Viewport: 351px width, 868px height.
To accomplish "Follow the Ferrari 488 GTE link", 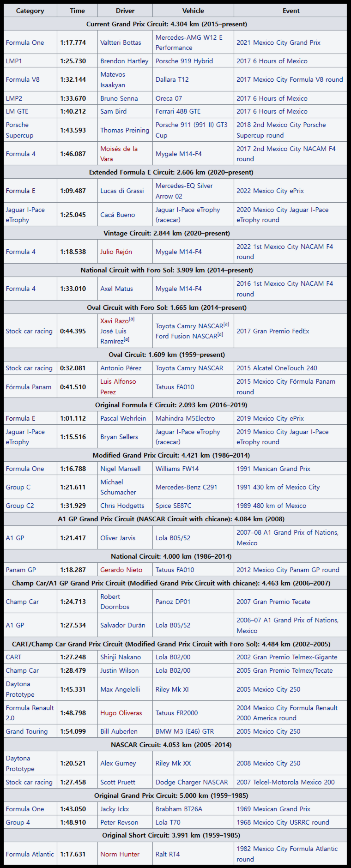I will (178, 111).
